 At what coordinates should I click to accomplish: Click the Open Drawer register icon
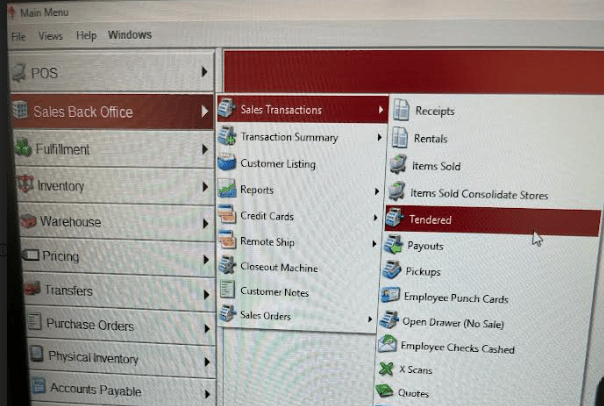click(x=389, y=320)
